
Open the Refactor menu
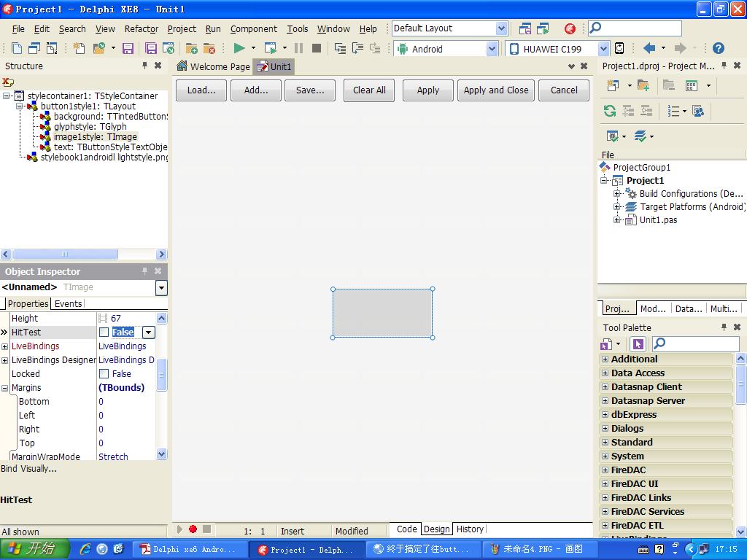pyautogui.click(x=142, y=29)
